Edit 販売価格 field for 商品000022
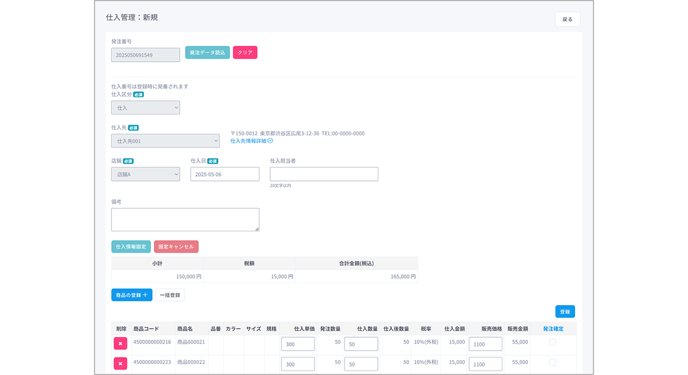 coord(485,364)
